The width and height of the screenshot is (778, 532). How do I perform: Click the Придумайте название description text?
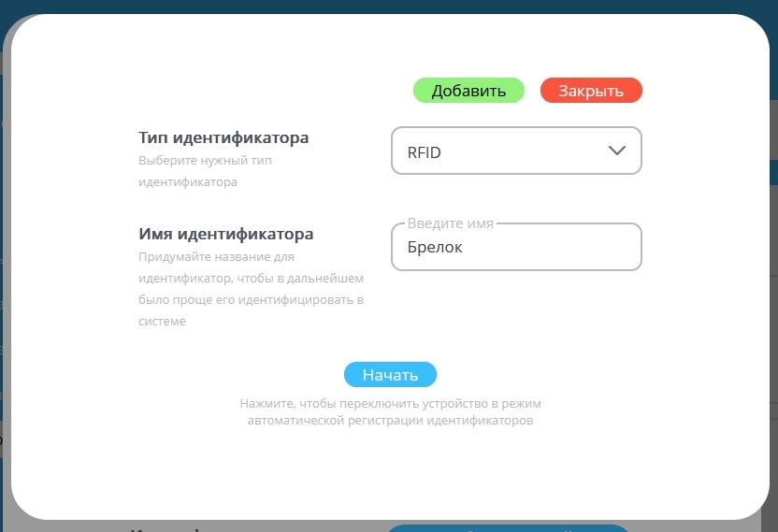[x=218, y=256]
